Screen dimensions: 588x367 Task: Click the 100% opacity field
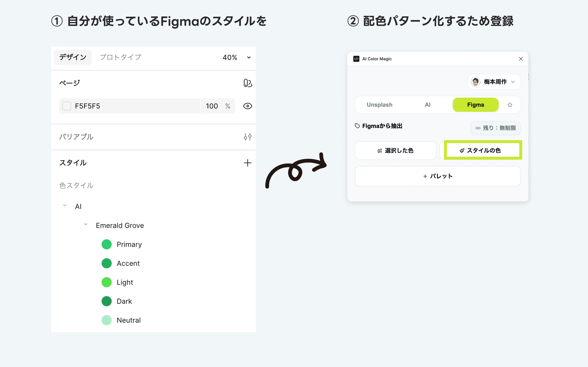pos(212,106)
